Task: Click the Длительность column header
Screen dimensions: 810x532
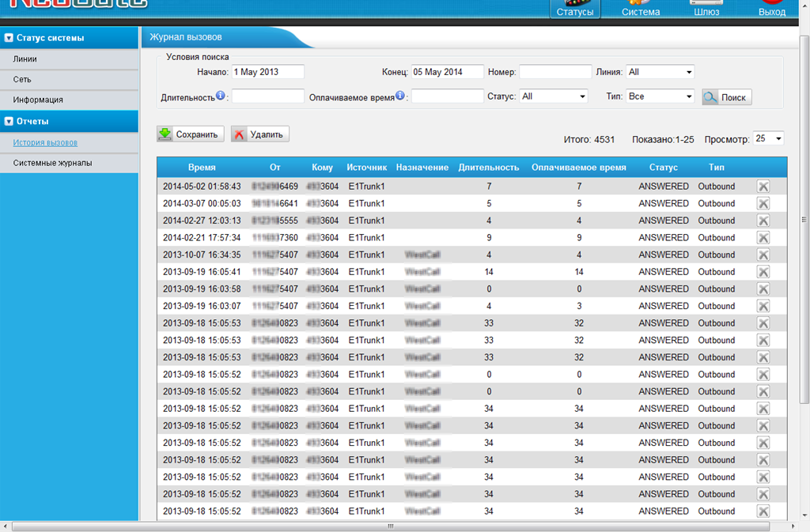Action: (489, 167)
